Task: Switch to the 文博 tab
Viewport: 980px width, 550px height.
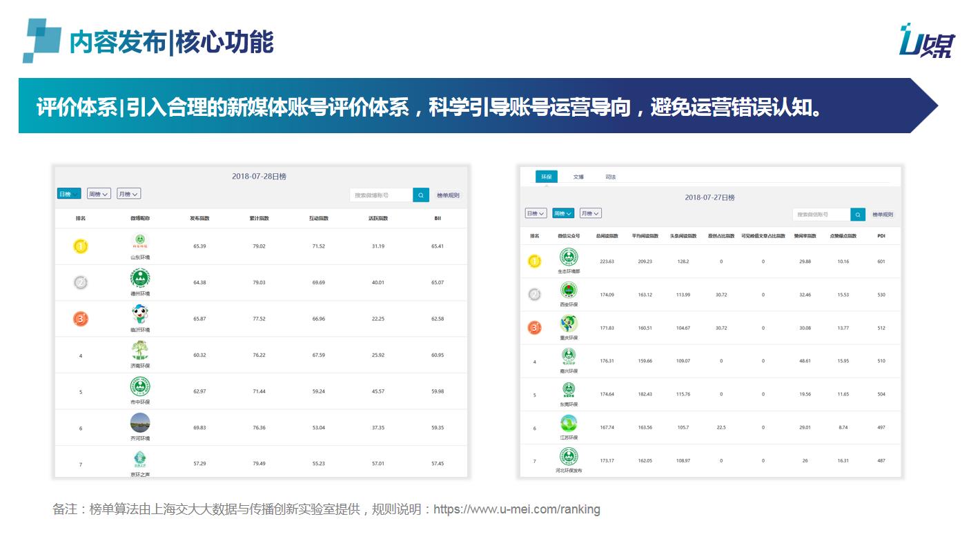Action: point(578,177)
